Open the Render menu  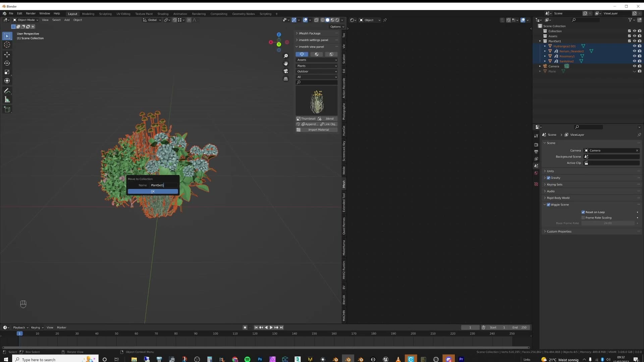coord(31,13)
